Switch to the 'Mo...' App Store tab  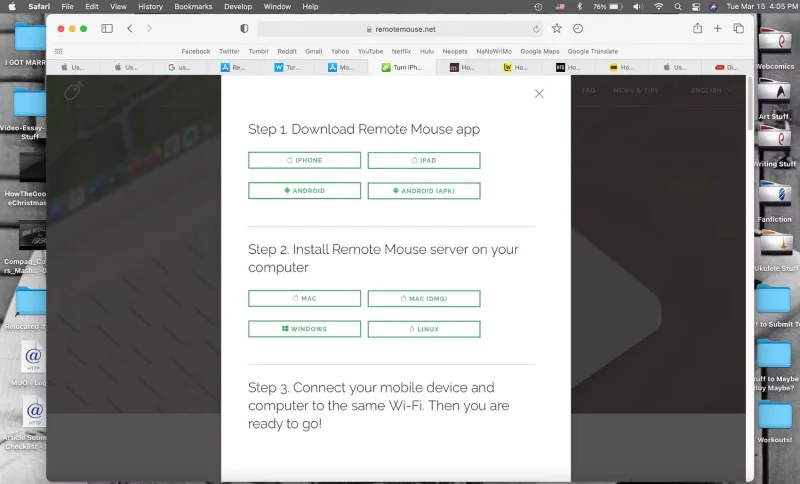click(340, 67)
